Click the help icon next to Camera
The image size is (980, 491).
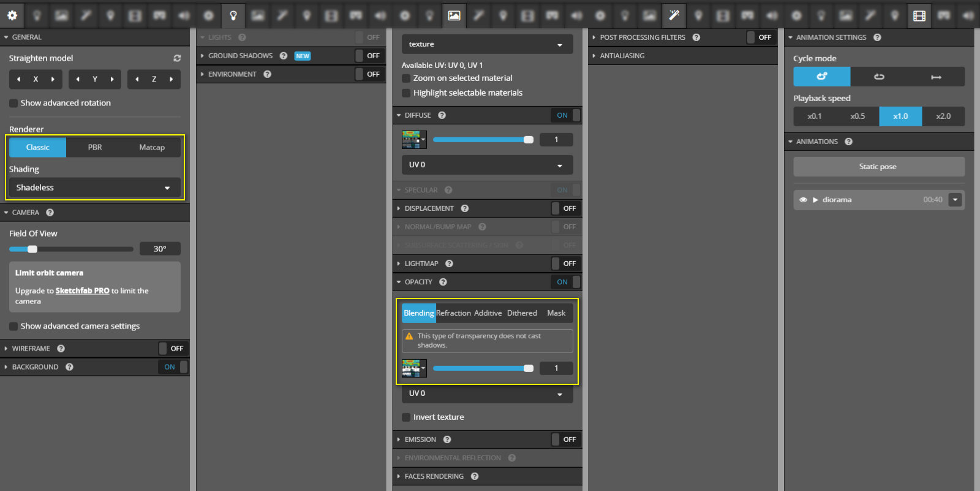tap(50, 213)
